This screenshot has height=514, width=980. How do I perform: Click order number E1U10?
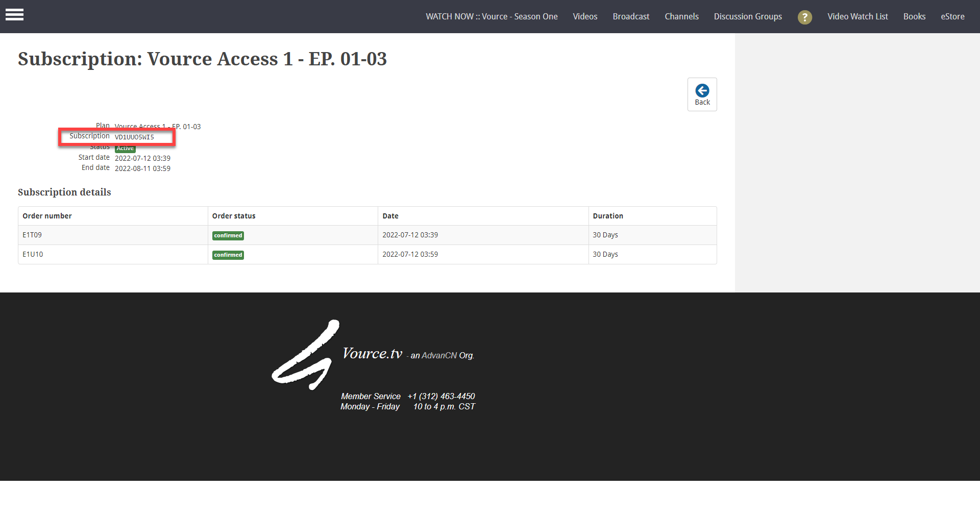pos(33,254)
